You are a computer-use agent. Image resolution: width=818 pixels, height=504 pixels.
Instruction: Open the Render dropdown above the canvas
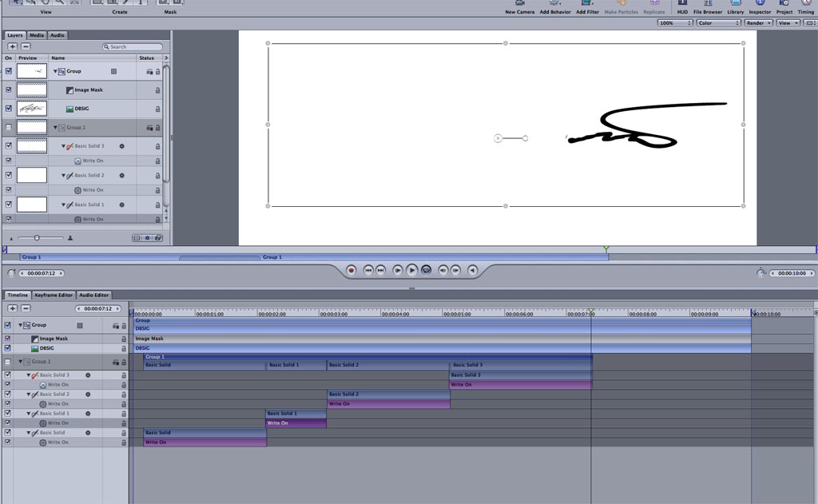pos(758,23)
